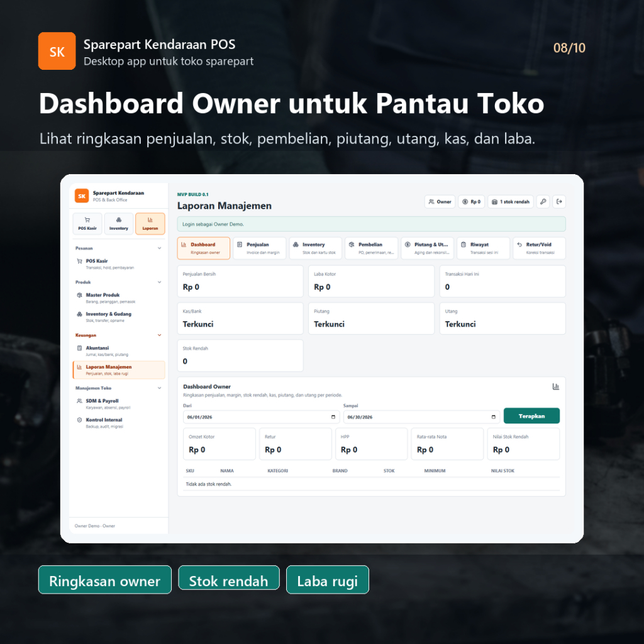Click the Terapkan button
This screenshot has width=644, height=644.
tap(531, 416)
